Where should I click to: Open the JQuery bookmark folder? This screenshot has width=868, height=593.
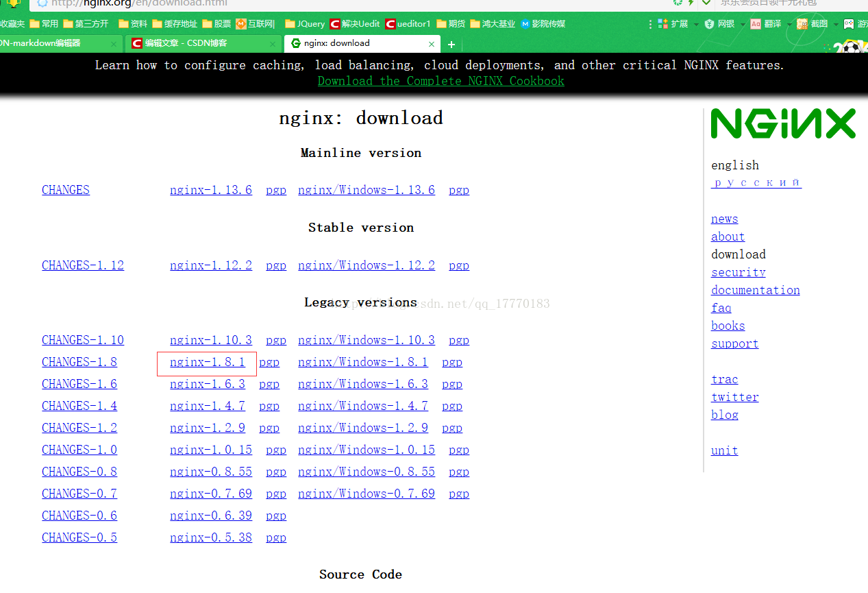point(305,24)
